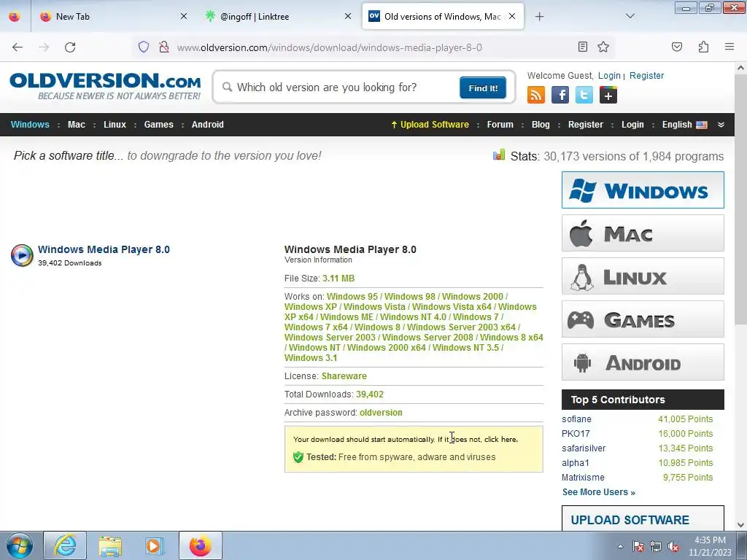Expand the list all tabs chevron
The width and height of the screenshot is (747, 560).
[630, 16]
